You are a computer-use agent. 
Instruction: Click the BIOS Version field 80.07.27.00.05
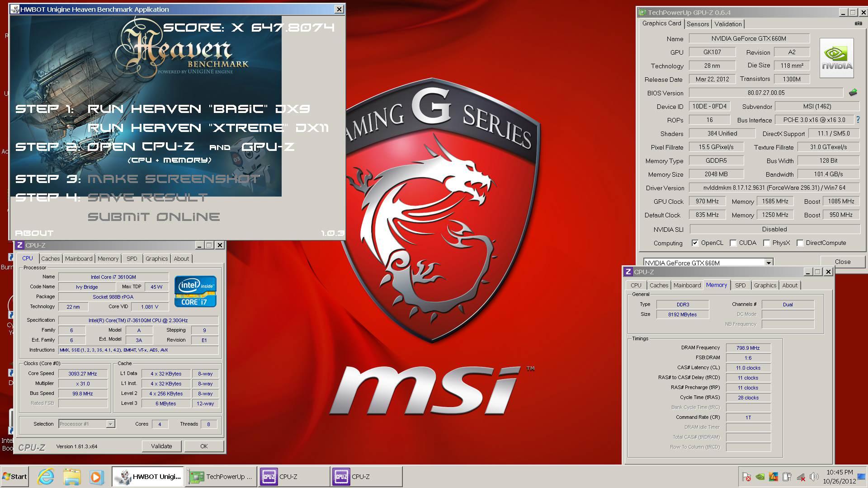(x=766, y=93)
